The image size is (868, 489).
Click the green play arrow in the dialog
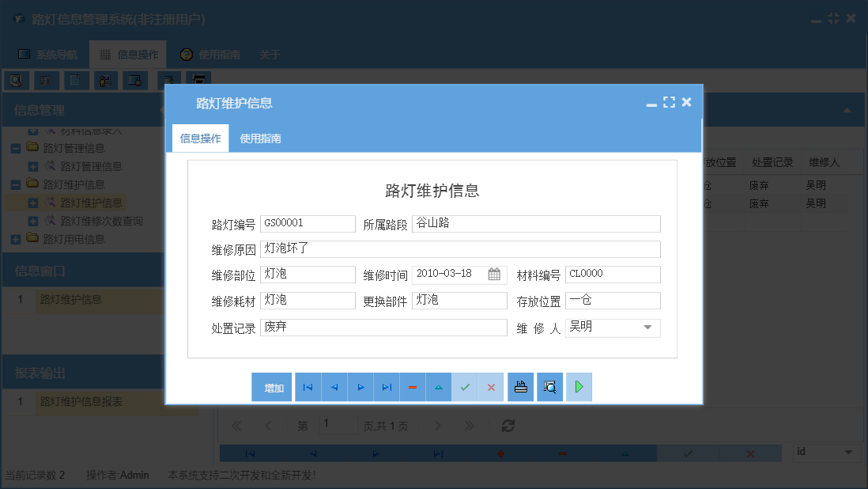579,387
